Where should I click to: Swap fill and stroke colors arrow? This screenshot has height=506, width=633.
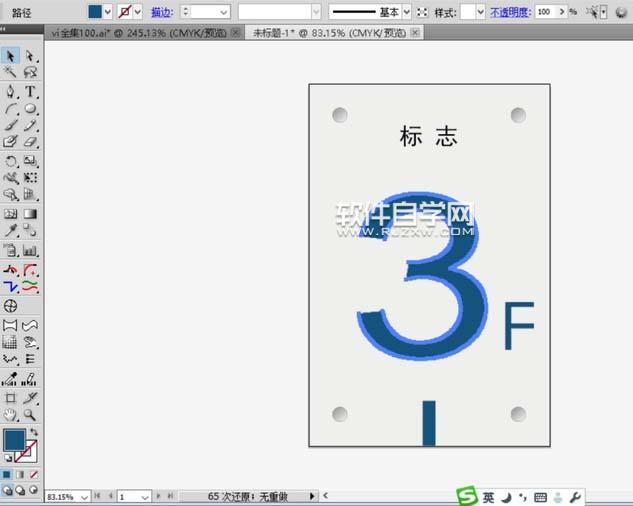point(34,432)
